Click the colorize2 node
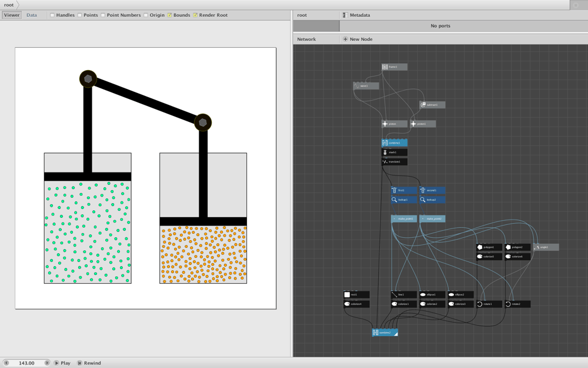The image size is (588, 368). click(432, 304)
